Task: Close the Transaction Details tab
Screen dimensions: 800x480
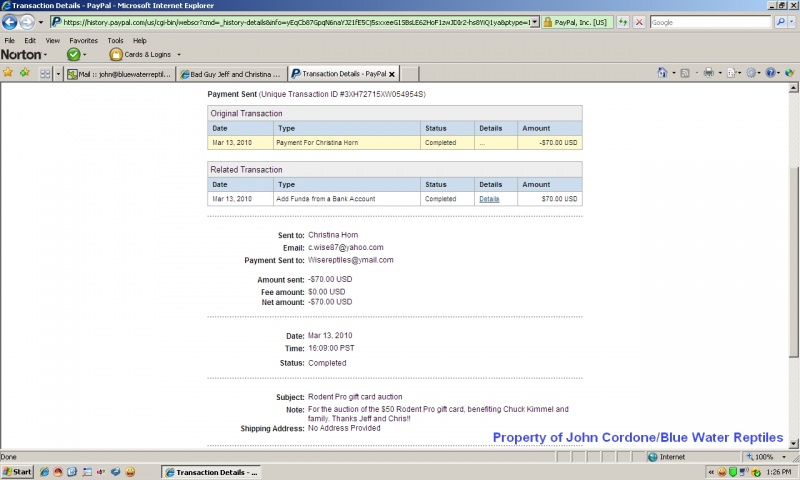Action: (x=392, y=74)
